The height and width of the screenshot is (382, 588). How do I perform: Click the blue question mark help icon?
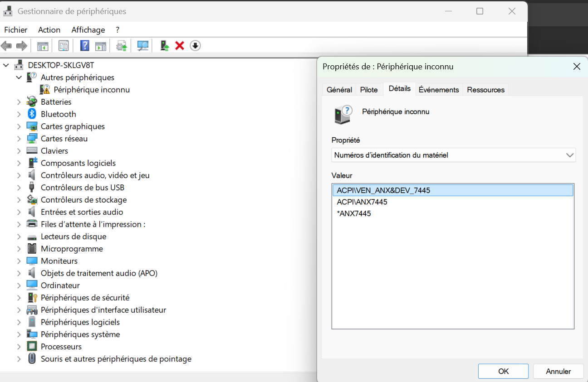[x=84, y=46]
